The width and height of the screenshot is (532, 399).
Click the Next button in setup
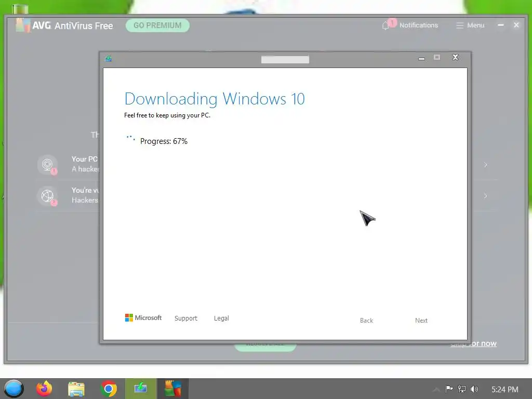[x=421, y=320]
